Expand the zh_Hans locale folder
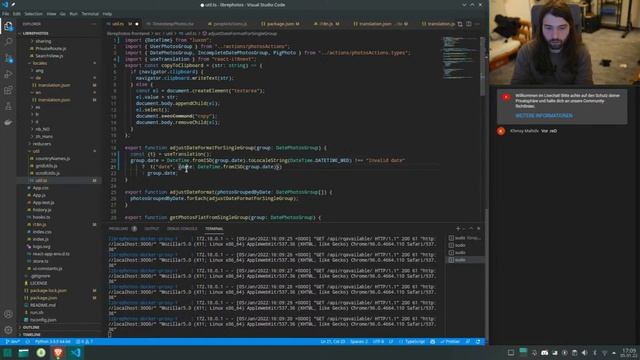The width and height of the screenshot is (640, 360). pyautogui.click(x=44, y=136)
